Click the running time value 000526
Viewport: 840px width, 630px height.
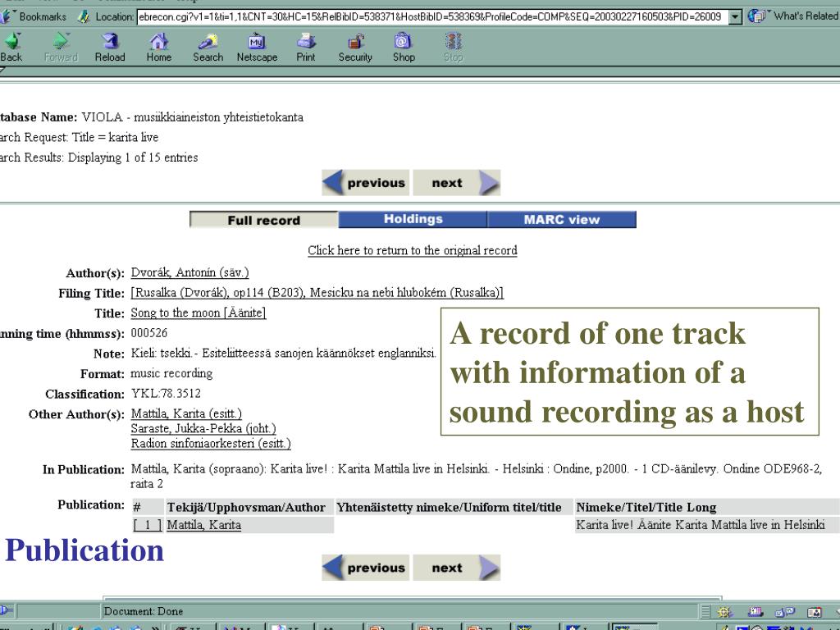pyautogui.click(x=149, y=333)
